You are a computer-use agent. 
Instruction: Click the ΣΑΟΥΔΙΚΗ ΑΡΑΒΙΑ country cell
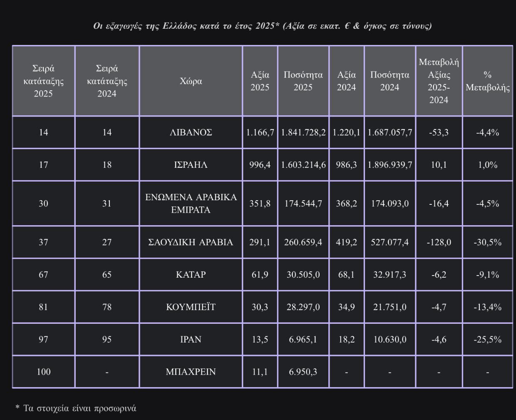pos(191,242)
